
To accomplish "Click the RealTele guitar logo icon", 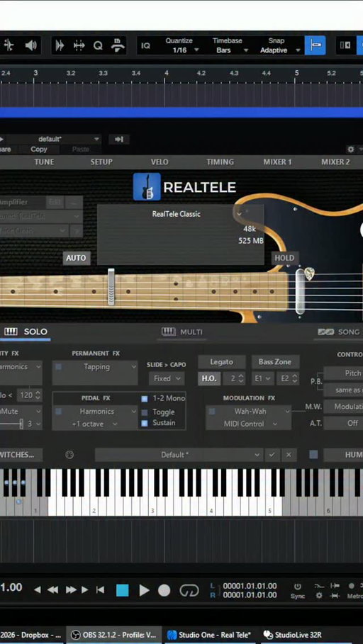I will 147,187.
